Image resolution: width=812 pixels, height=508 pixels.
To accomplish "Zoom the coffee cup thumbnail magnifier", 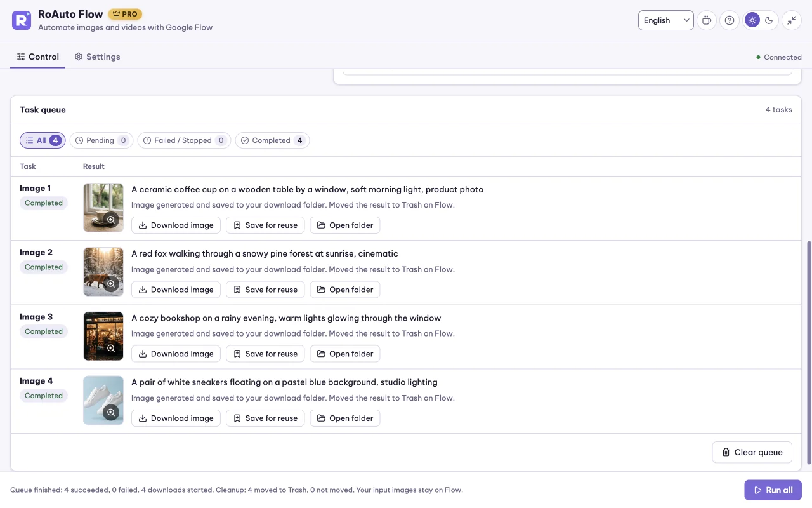I will [x=111, y=220].
